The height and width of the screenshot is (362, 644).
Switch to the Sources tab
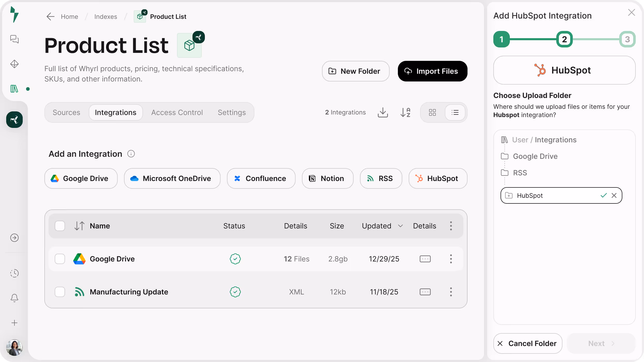pos(66,112)
